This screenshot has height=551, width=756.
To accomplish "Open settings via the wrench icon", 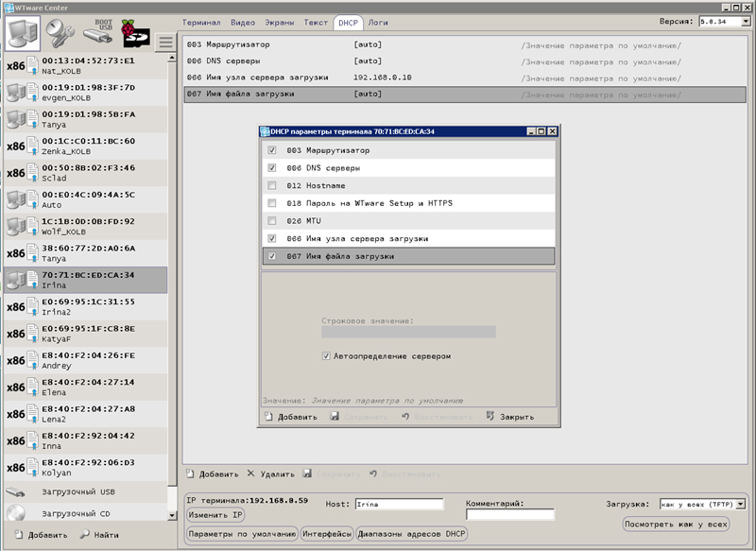I will coord(61,35).
